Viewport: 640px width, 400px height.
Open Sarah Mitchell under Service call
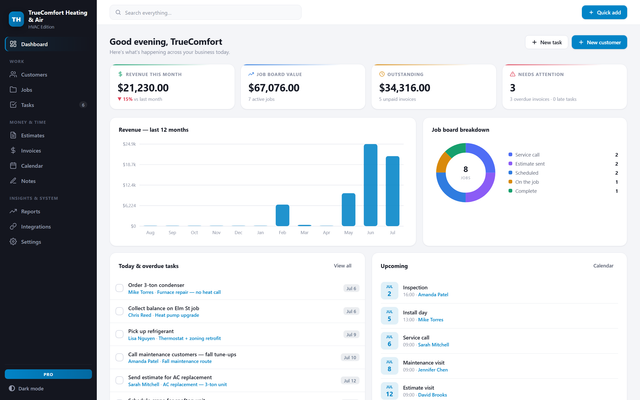click(433, 345)
